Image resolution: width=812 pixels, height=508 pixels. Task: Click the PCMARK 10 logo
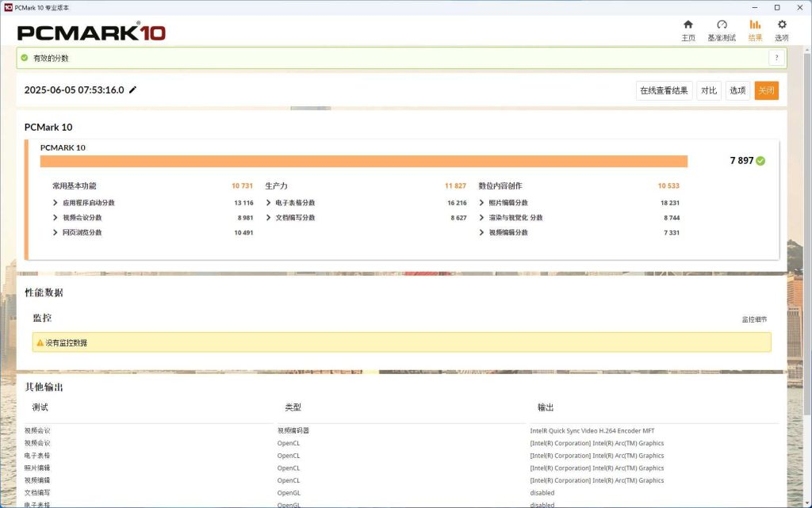pyautogui.click(x=92, y=32)
